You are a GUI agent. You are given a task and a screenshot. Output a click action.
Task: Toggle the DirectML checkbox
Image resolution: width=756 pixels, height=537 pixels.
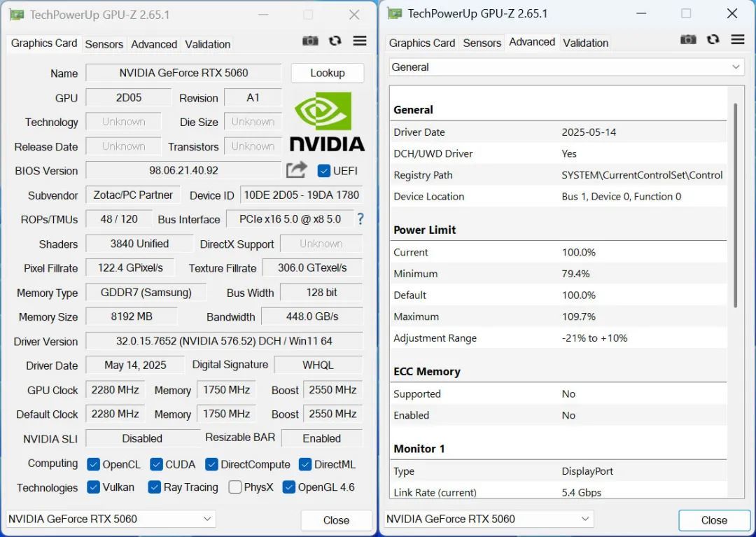304,464
